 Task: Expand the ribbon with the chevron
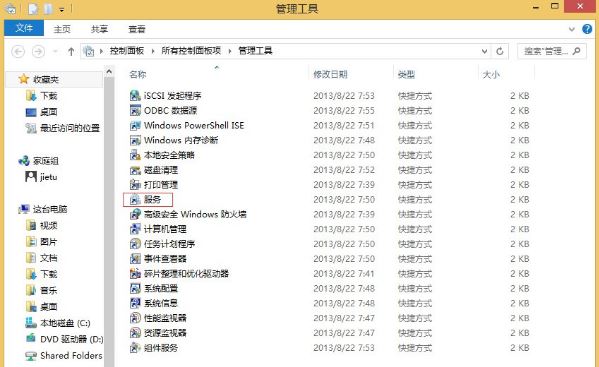click(x=572, y=29)
